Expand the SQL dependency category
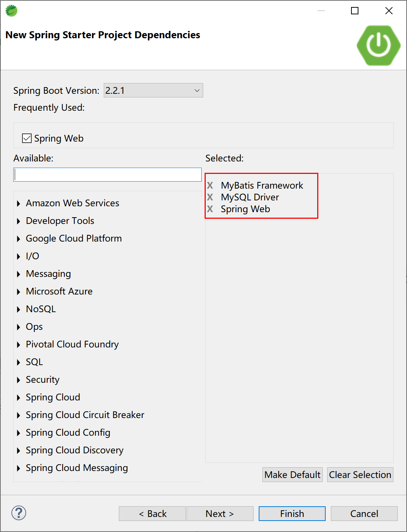The height and width of the screenshot is (532, 407). [18, 362]
